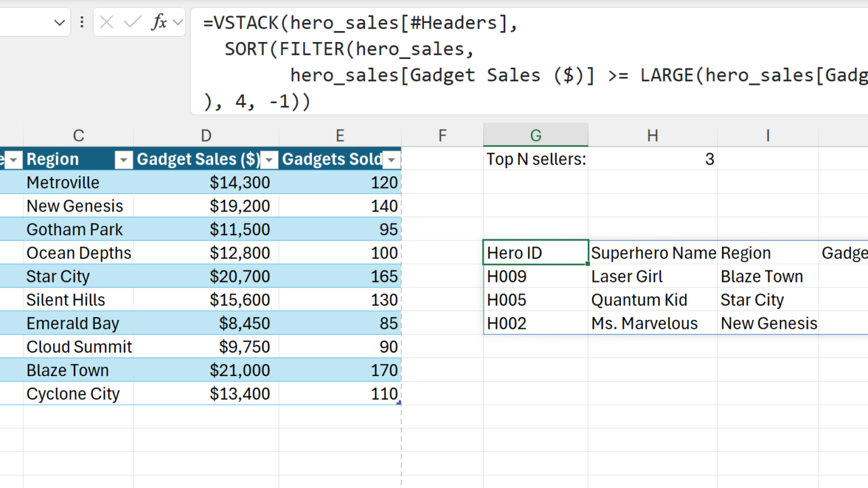Click the Cancel (X) formula entry icon

[106, 22]
